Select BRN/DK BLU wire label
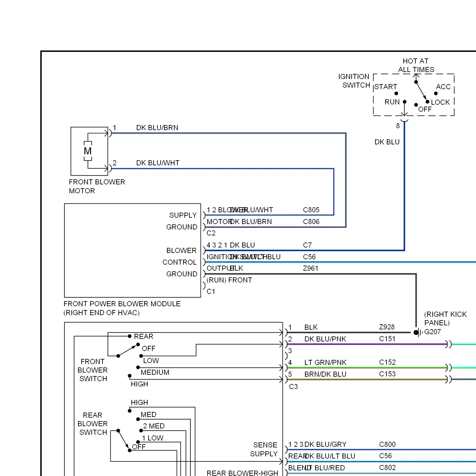Image resolution: width=476 pixels, height=476 pixels. point(325,374)
